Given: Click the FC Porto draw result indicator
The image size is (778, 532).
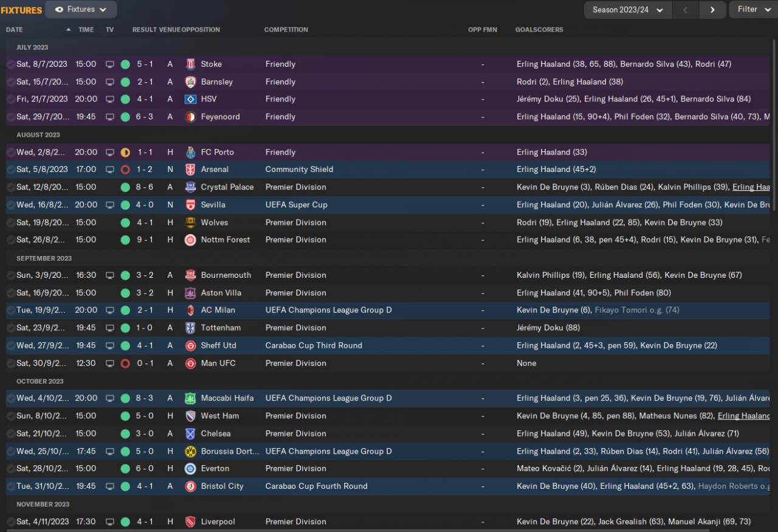Looking at the screenshot, I should click(x=125, y=152).
